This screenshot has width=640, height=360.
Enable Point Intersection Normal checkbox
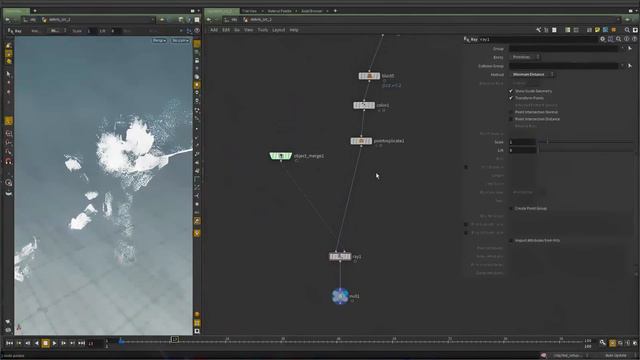[511, 112]
